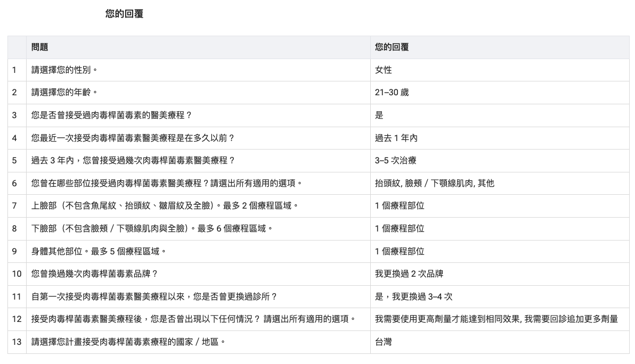
Task: Select the answer 3–5 次治療
Action: (396, 161)
